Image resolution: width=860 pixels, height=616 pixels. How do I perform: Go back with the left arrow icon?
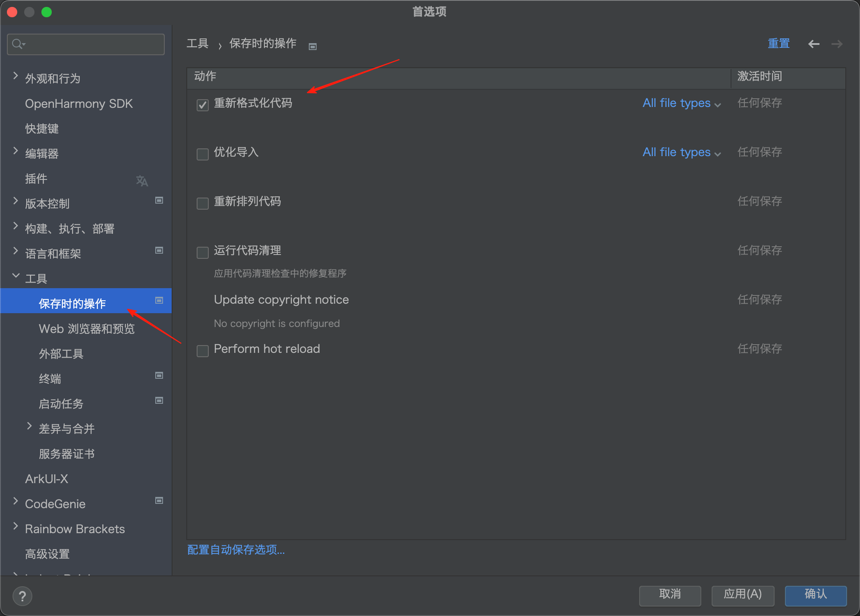point(814,44)
